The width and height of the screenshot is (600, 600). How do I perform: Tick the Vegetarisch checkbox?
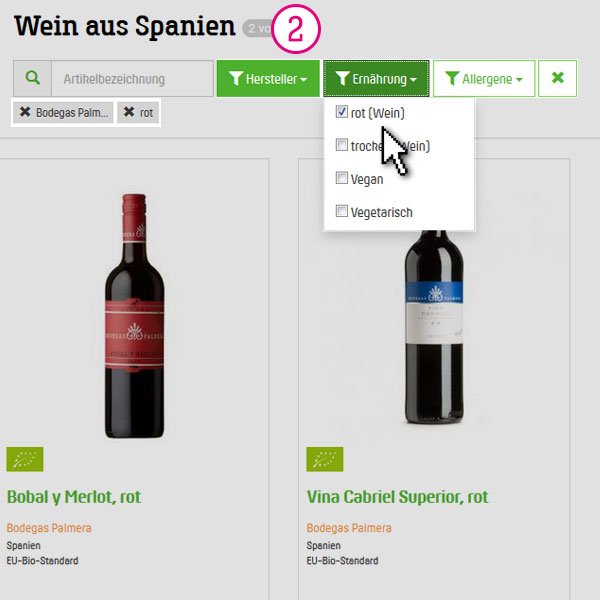(x=341, y=211)
